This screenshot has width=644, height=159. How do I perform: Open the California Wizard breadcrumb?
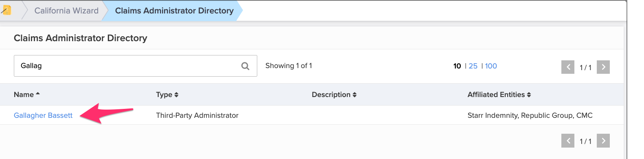[x=66, y=11]
